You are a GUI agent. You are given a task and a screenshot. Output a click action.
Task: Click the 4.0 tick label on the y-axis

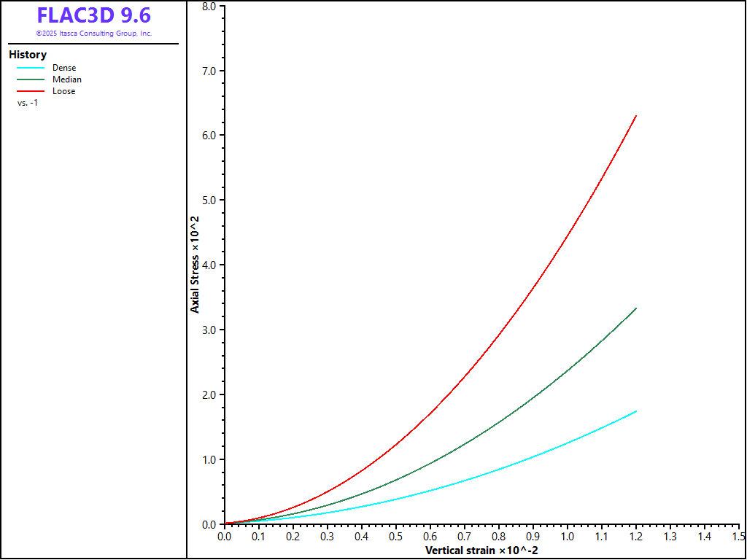(x=208, y=265)
